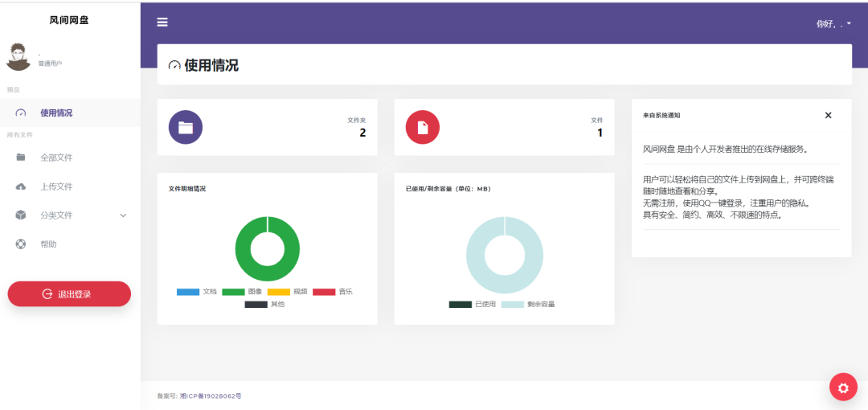The width and height of the screenshot is (868, 410).
Task: Click the 风间网盘 title in the sidebar
Action: (x=69, y=21)
